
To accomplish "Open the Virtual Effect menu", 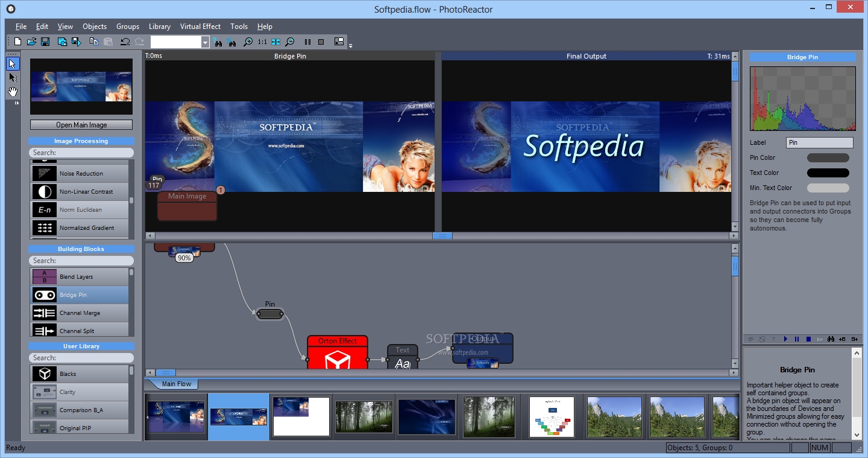I will point(201,27).
